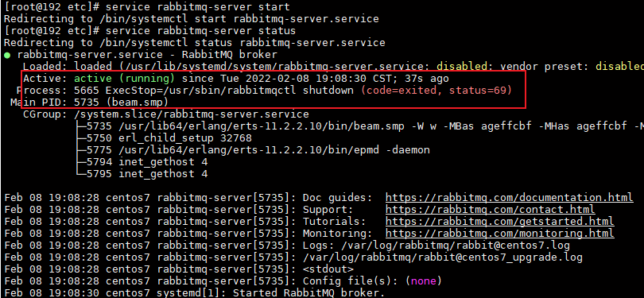
Task: Click the 'Tutorials:' label
Action: click(x=334, y=222)
